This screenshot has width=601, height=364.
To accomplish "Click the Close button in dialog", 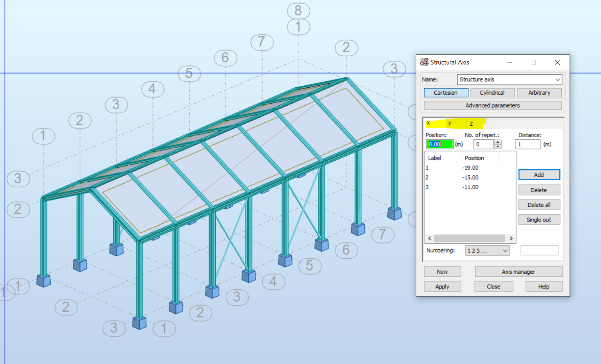I will click(x=494, y=286).
